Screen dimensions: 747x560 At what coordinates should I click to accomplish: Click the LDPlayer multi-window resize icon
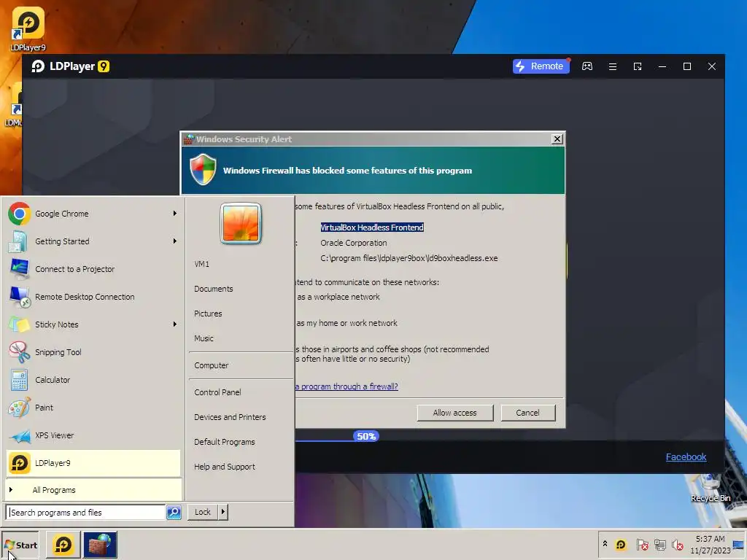(x=638, y=66)
